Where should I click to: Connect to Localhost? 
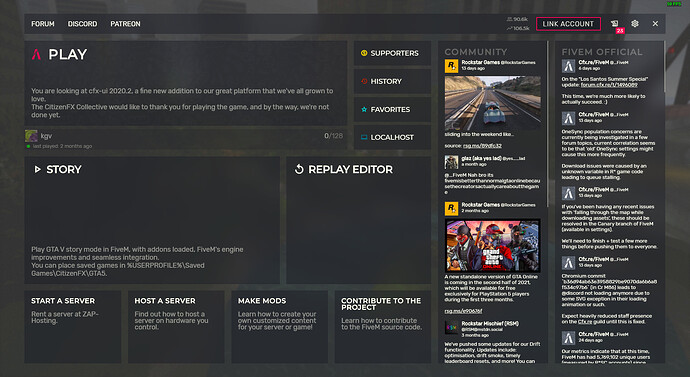coord(392,137)
